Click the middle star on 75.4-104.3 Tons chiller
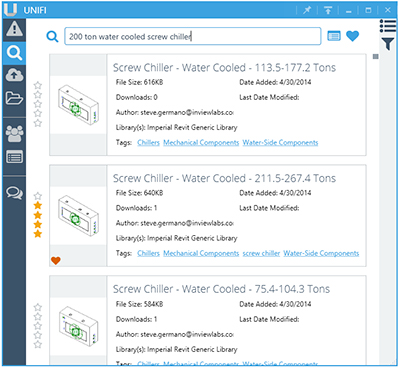 coord(38,326)
